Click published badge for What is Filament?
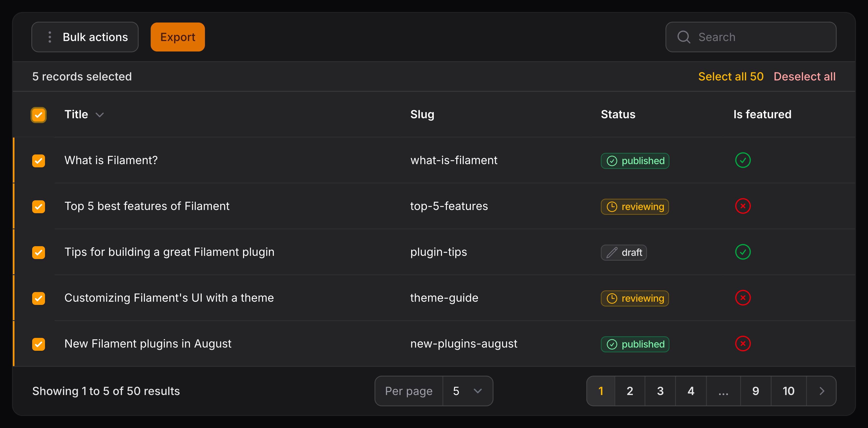 coord(635,161)
